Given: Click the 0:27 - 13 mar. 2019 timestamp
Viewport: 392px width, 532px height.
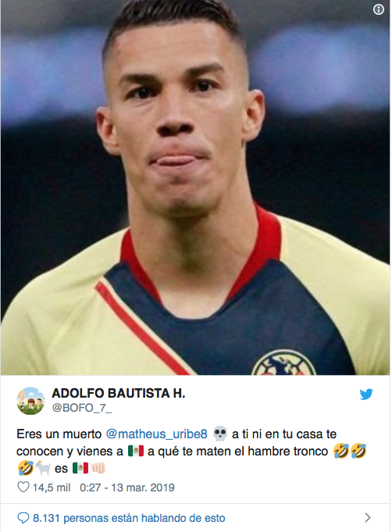Looking at the screenshot, I should pos(127,487).
